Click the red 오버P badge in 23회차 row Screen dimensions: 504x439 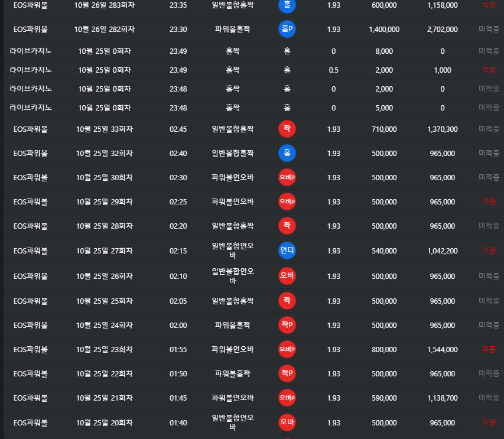(287, 349)
